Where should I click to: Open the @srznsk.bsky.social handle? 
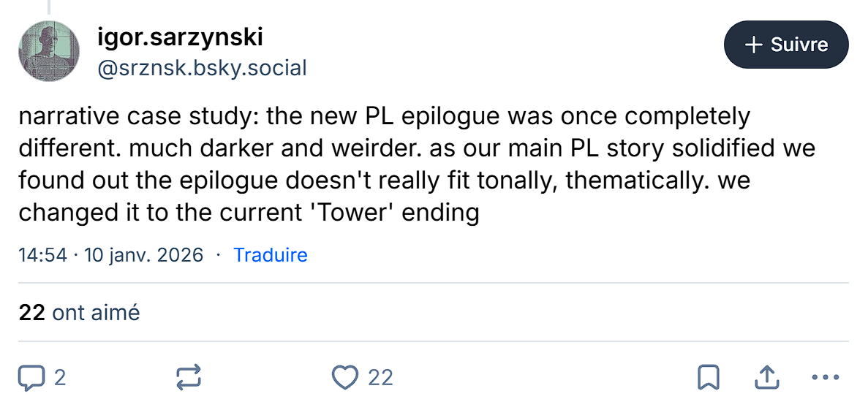(202, 68)
